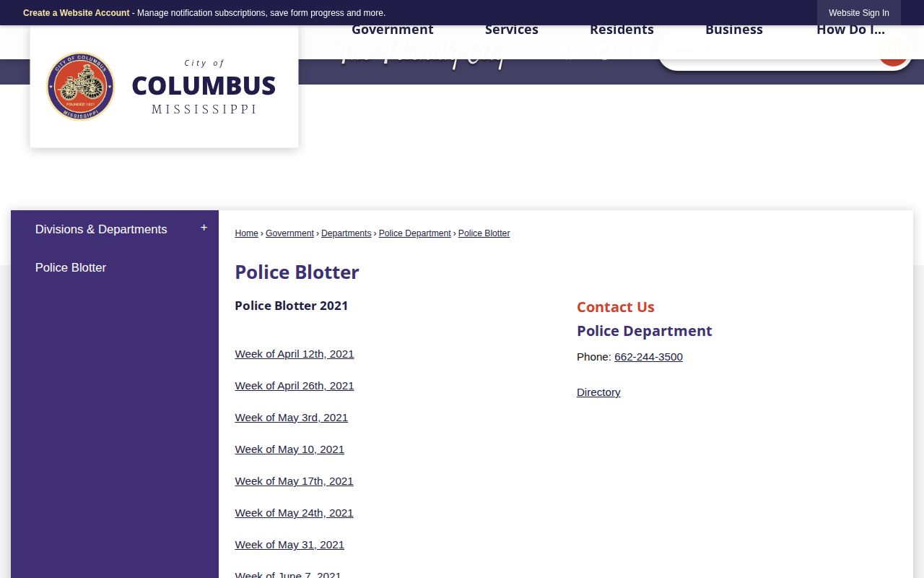This screenshot has height=578, width=924.
Task: Go to the Police Department breadcrumb
Action: coord(414,233)
